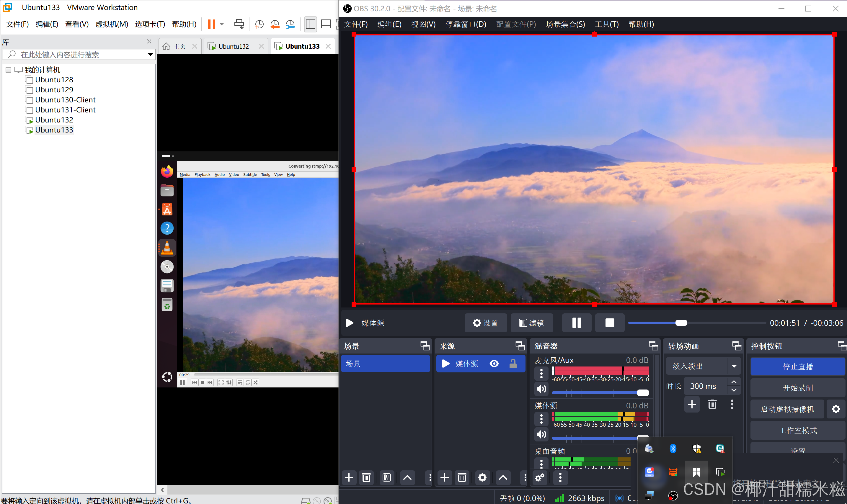Viewport: 847px width, 504px height.
Task: Open Firefox from the Ubuntu dock
Action: pyautogui.click(x=167, y=171)
